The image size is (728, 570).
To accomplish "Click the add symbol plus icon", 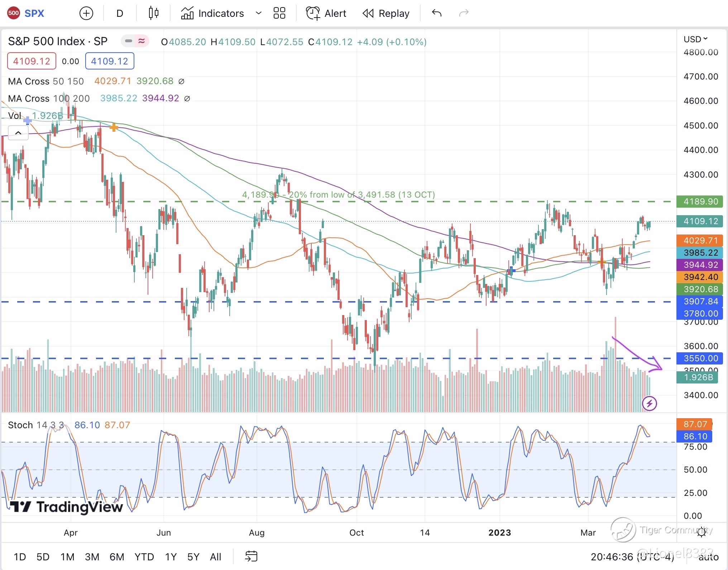I will point(86,14).
